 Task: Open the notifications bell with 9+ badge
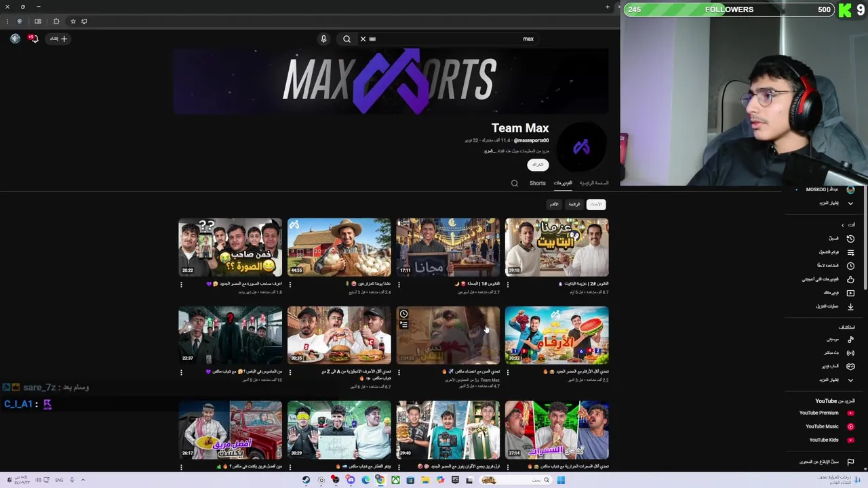point(33,39)
